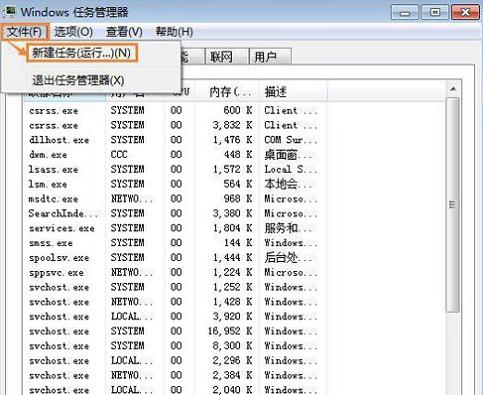The height and width of the screenshot is (395, 483).
Task: Click the 448 K memory value
Action: click(x=238, y=155)
